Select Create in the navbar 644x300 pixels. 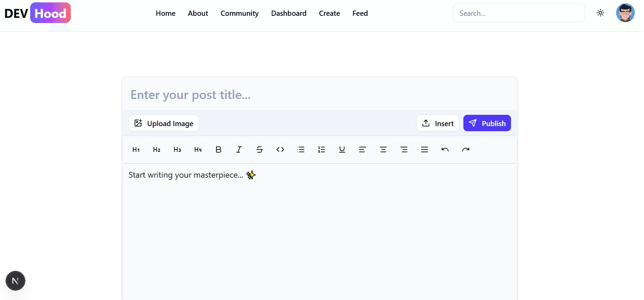329,13
